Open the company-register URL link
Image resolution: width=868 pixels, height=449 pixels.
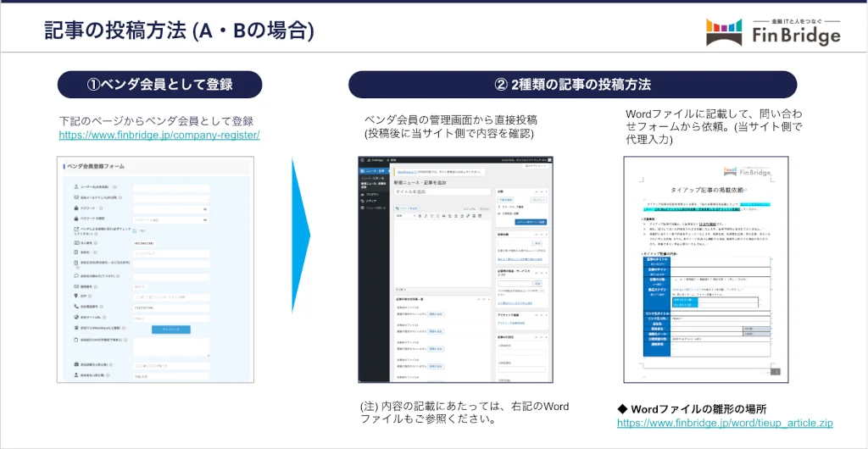[x=159, y=135]
